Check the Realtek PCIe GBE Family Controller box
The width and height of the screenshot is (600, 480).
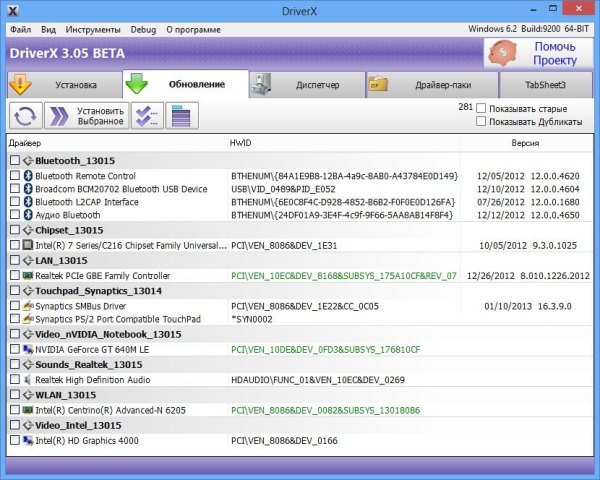(x=14, y=275)
